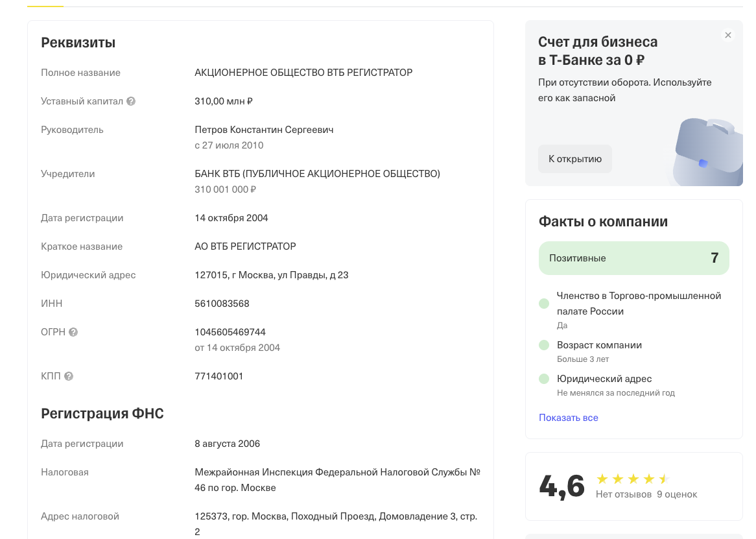The width and height of the screenshot is (756, 539).
Task: Select the ОГРН value 1045605469744
Action: (x=230, y=332)
